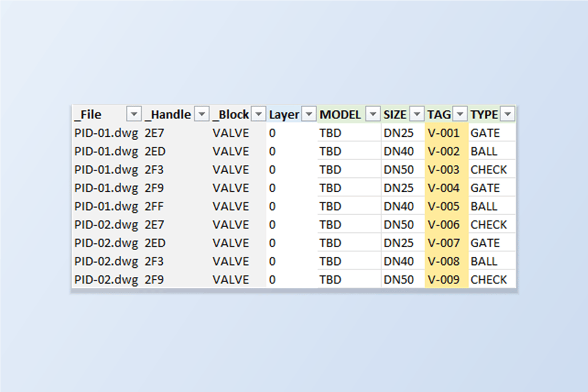Viewport: 588px width, 392px height.
Task: Open the _File column filter dropdown
Action: pyautogui.click(x=134, y=114)
